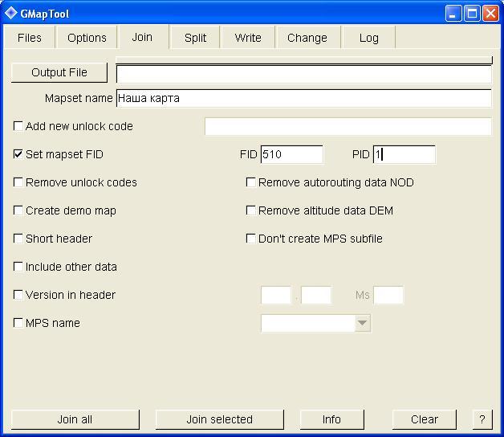Switch to the Options tab
Image resolution: width=504 pixels, height=437 pixels.
click(87, 38)
